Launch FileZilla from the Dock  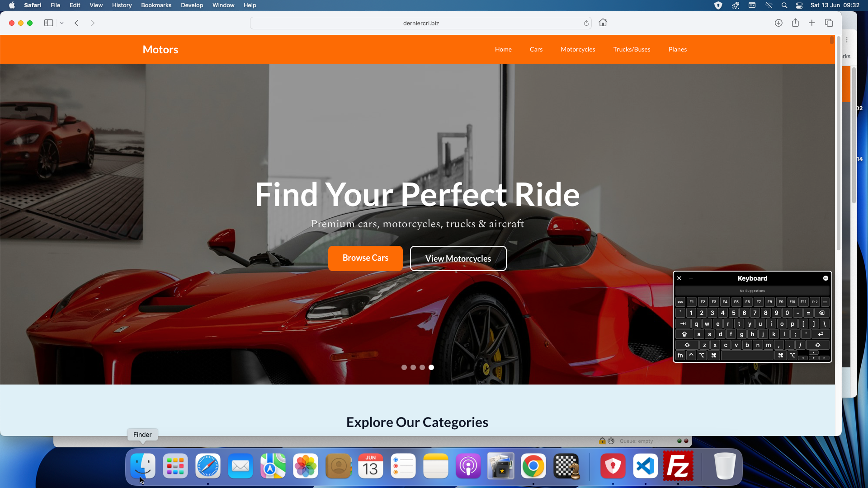[678, 466]
